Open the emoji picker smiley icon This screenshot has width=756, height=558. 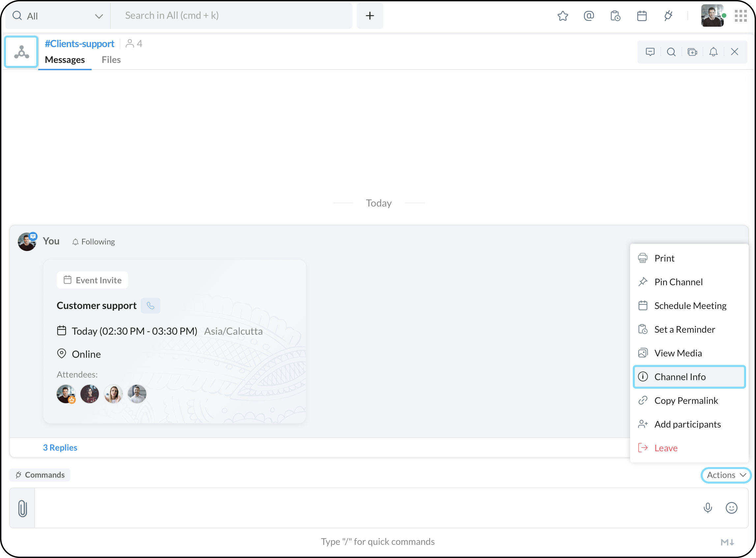coord(731,508)
